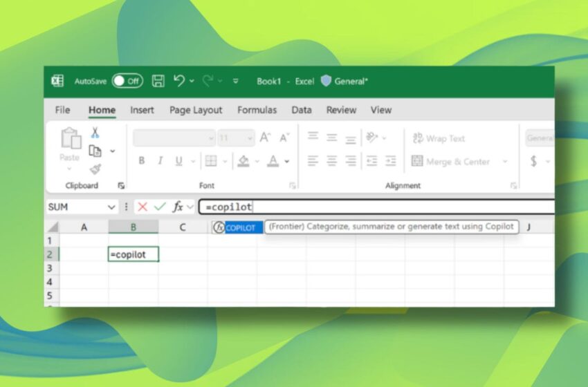Open font color picker arrow
Screen dimensions: 588x387
pos(287,162)
